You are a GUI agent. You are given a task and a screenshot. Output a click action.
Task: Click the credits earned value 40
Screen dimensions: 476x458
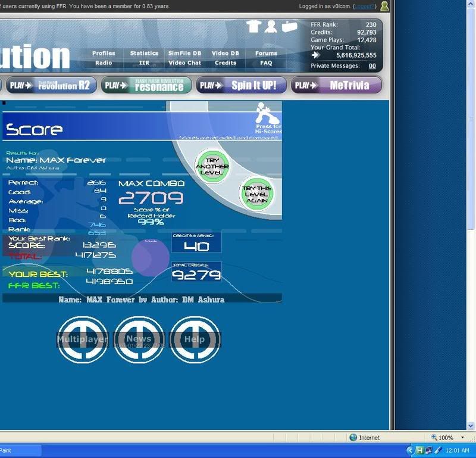(196, 246)
